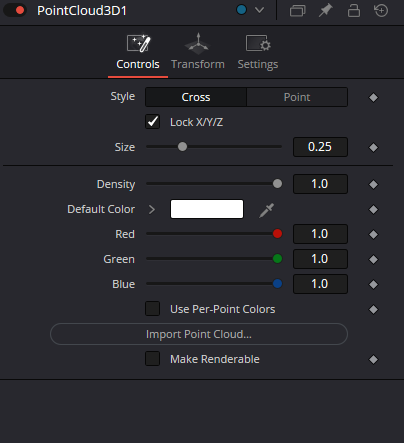Viewport: 404px width, 443px height.
Task: Click the Size slider handle
Action: [x=182, y=147]
